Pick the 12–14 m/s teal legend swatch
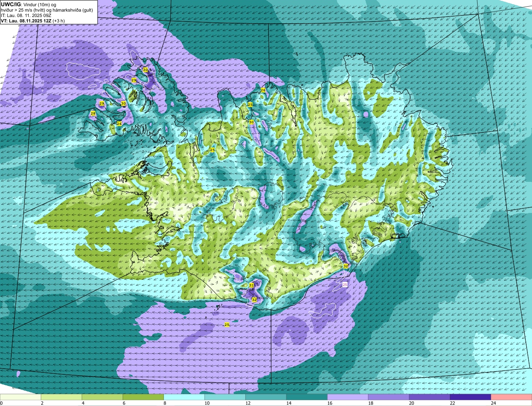The width and height of the screenshot is (532, 406). tap(266, 397)
